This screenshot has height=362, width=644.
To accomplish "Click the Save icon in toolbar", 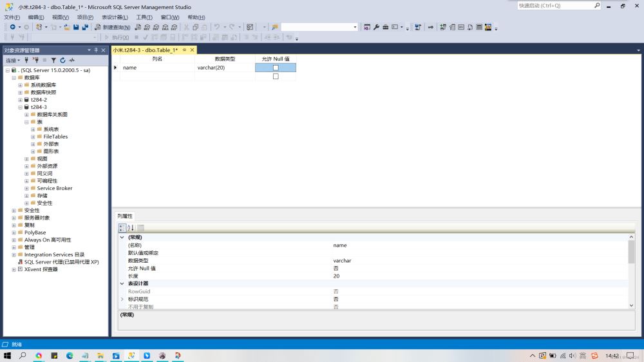I will pyautogui.click(x=76, y=27).
